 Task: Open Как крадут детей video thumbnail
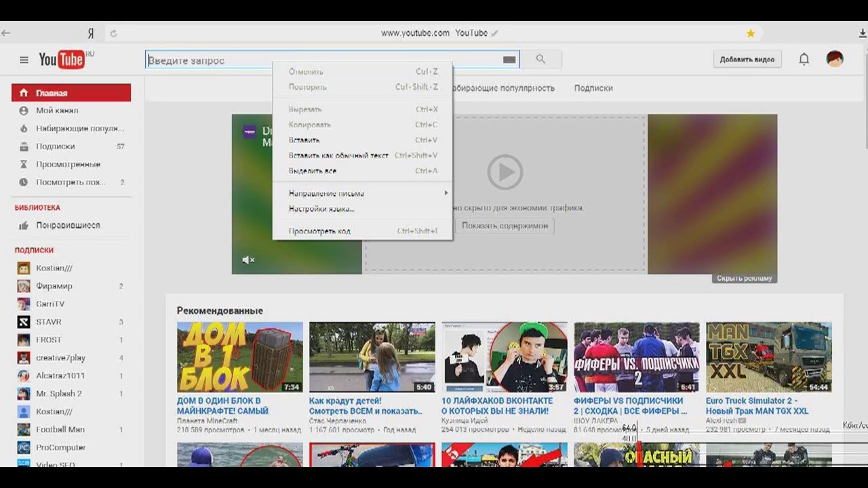tap(372, 357)
